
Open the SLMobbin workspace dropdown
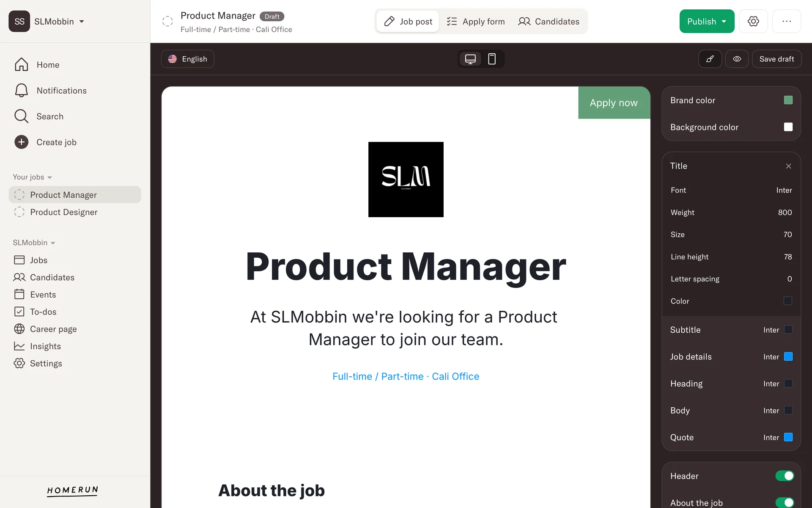[x=59, y=22]
